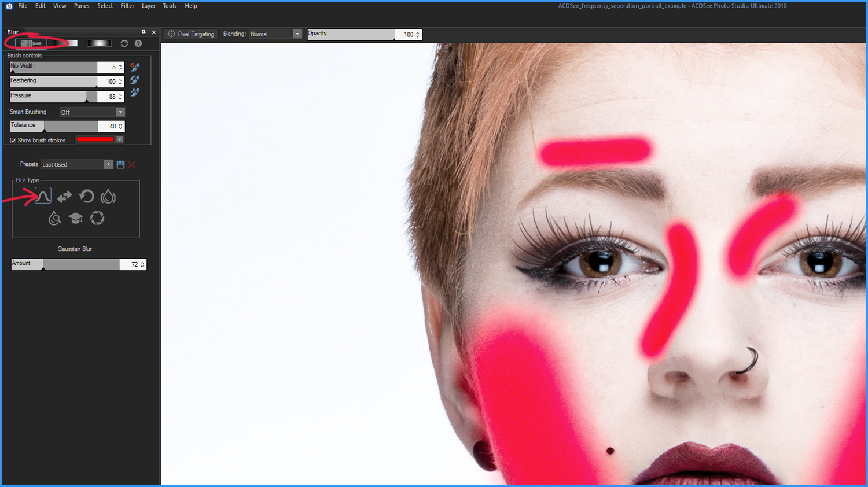
Task: Choose the Linear/Motion blur arrows icon
Action: coord(64,197)
